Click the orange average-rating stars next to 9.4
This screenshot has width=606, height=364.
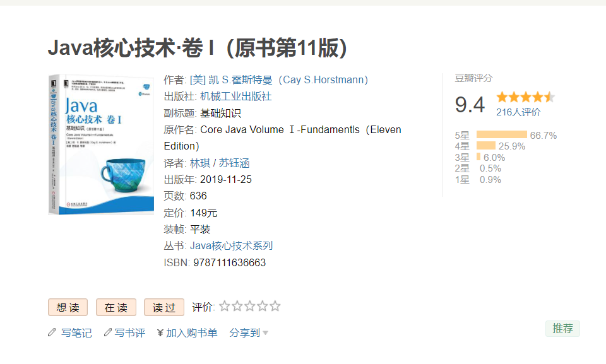(526, 97)
